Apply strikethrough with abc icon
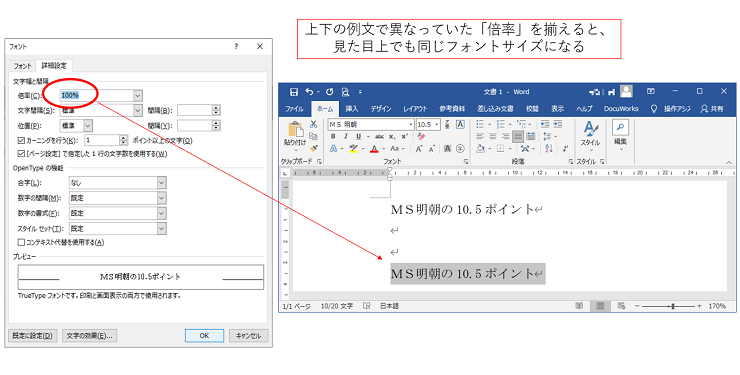Image resolution: width=740 pixels, height=375 pixels. [379, 136]
